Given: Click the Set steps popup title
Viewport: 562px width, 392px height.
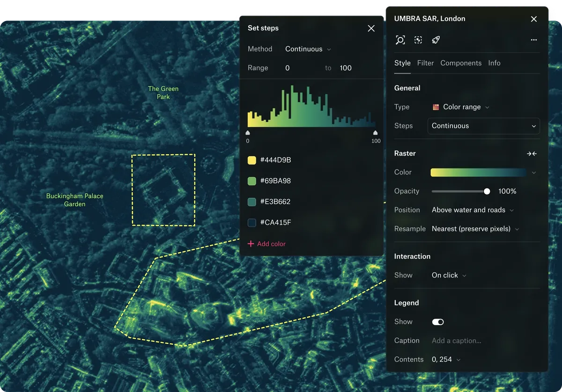Looking at the screenshot, I should tap(263, 28).
